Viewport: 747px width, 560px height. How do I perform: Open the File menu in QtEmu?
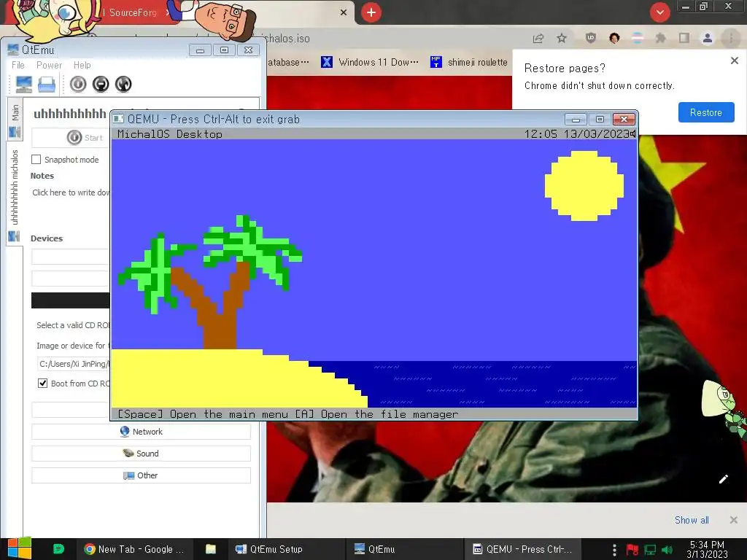[18, 65]
